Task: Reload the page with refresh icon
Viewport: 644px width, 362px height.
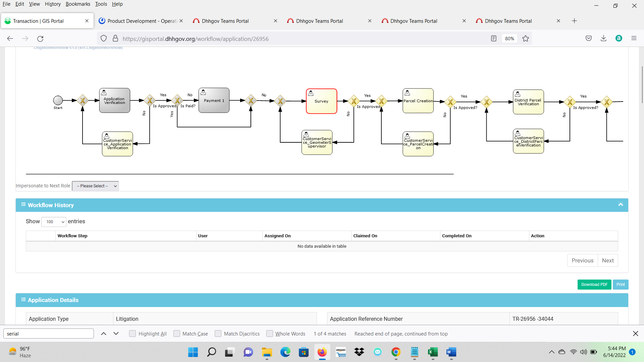Action: click(x=40, y=39)
